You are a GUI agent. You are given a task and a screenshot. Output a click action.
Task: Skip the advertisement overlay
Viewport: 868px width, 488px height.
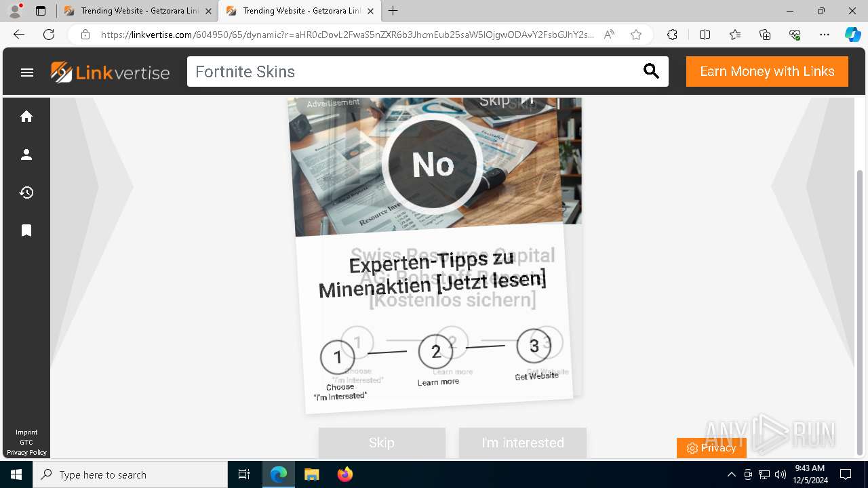(x=507, y=102)
